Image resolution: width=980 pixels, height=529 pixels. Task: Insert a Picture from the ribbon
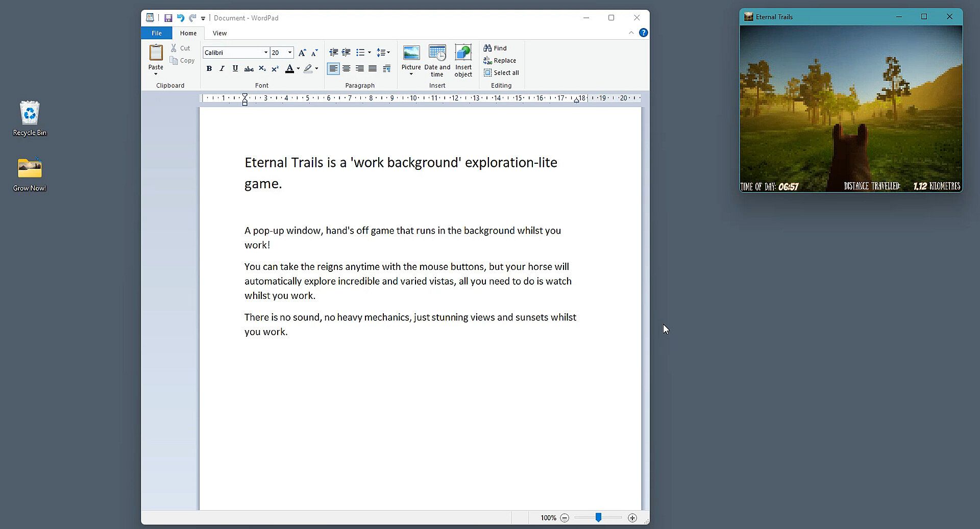[x=411, y=53]
